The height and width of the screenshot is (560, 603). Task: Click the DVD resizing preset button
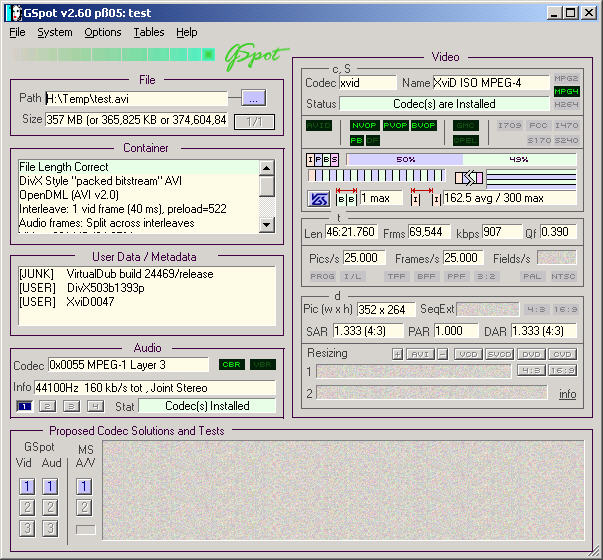(531, 354)
